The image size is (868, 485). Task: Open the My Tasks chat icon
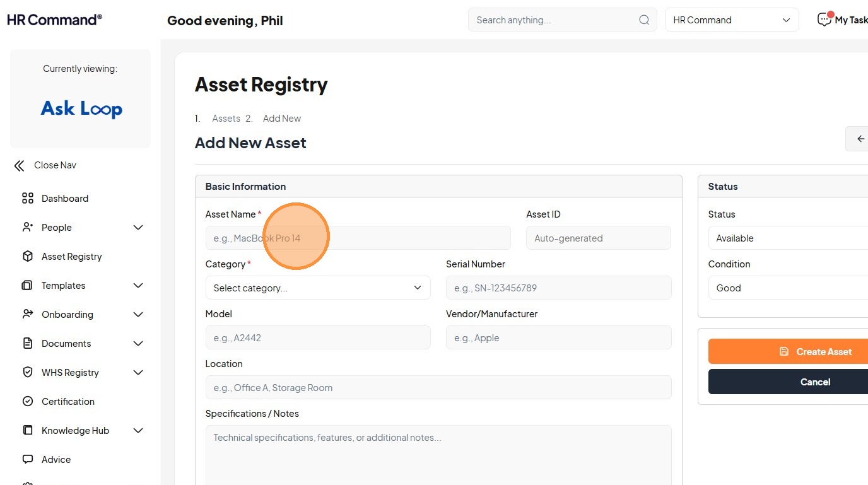824,20
